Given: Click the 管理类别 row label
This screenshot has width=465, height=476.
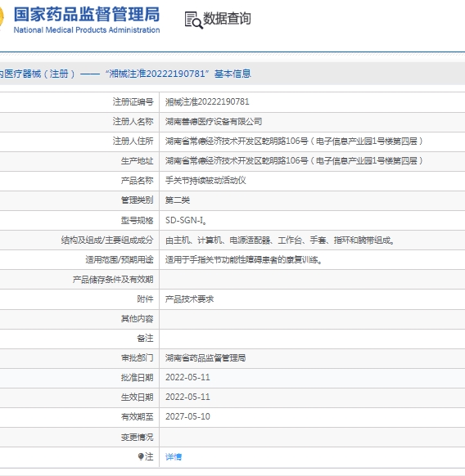Looking at the screenshot, I should tap(137, 200).
